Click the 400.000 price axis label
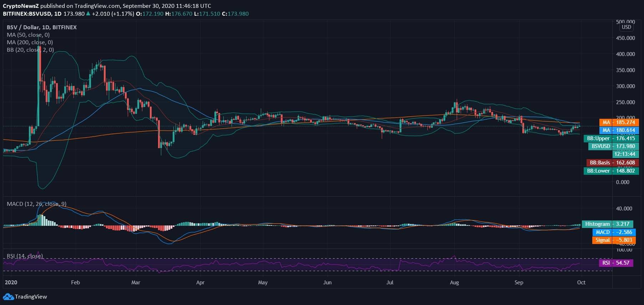 (625, 54)
